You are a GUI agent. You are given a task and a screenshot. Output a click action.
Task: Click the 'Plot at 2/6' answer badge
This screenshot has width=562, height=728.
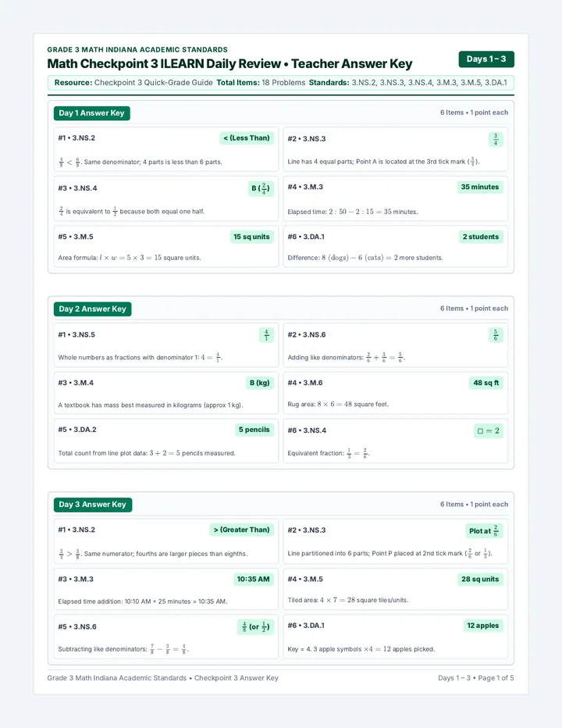(x=484, y=530)
